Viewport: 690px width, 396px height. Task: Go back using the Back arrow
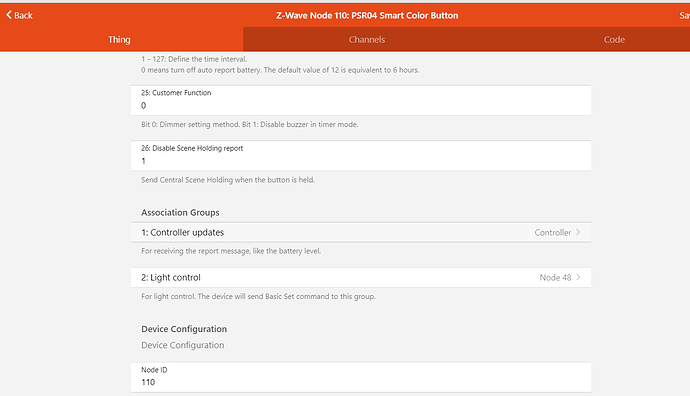(x=19, y=15)
